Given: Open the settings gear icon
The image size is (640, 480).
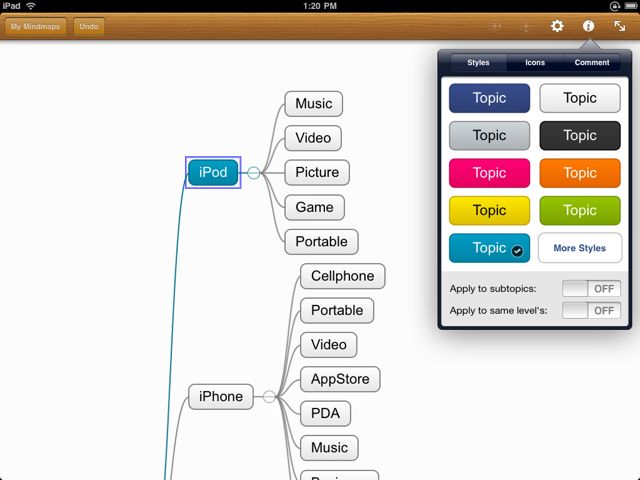Looking at the screenshot, I should (557, 26).
